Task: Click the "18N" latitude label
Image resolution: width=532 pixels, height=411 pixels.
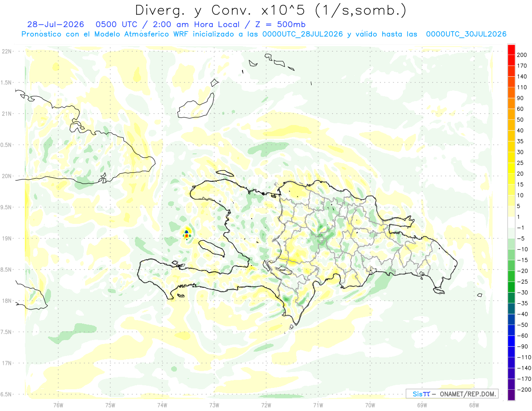Action: click(x=6, y=301)
